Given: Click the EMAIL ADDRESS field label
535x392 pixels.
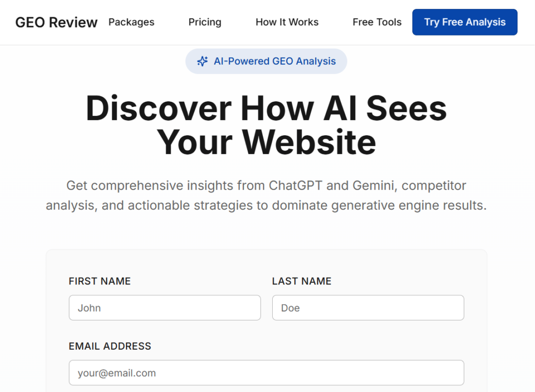Looking at the screenshot, I should pyautogui.click(x=110, y=346).
